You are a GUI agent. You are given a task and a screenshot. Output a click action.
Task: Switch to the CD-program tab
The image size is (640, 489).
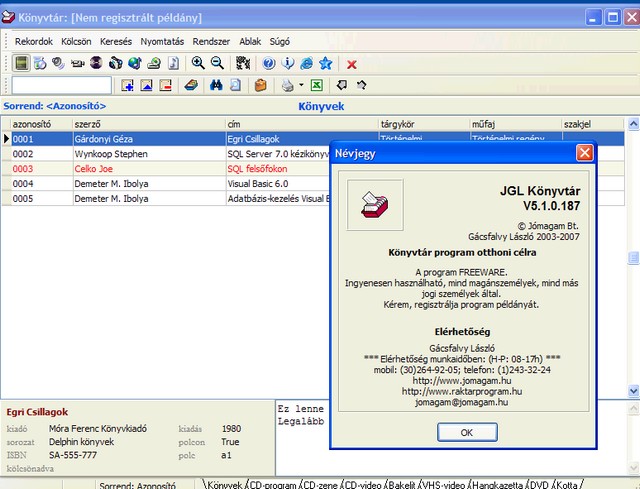coord(273,485)
